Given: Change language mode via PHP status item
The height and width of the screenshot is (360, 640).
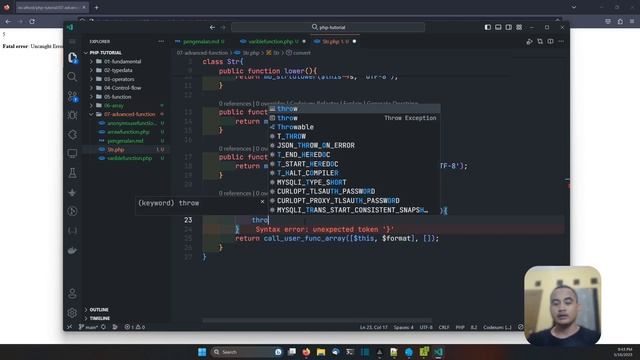Looking at the screenshot, I should click(x=460, y=327).
